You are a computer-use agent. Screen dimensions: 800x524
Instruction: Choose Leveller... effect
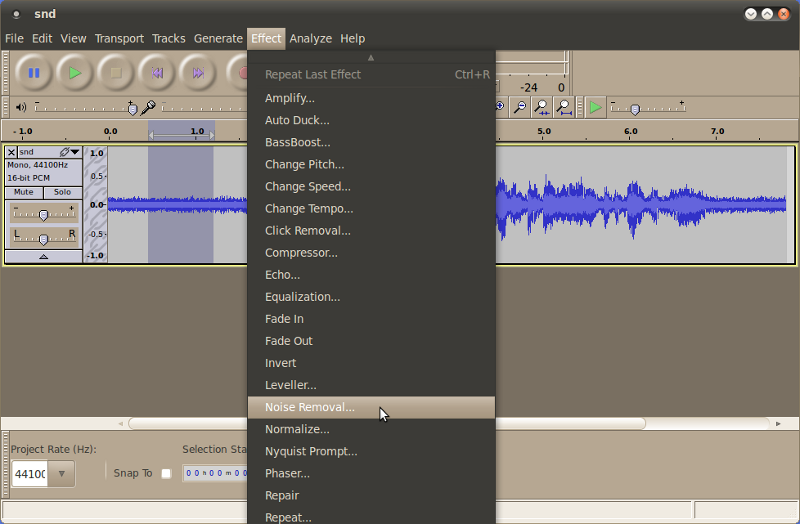tap(371, 385)
